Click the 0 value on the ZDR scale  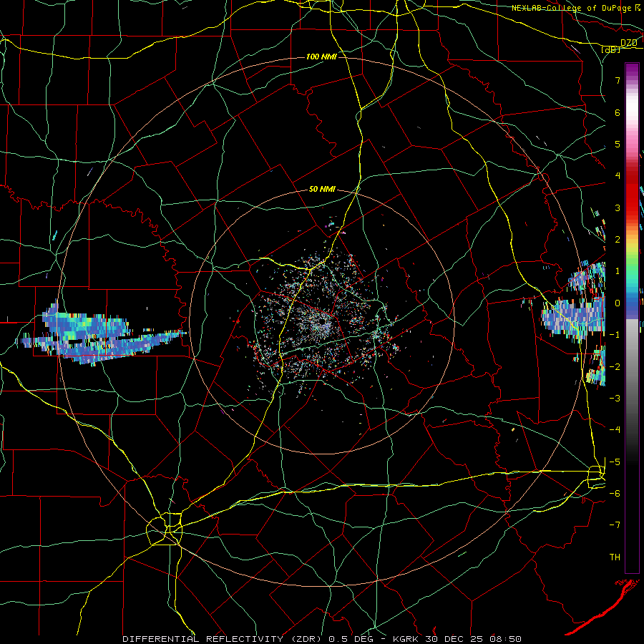tap(618, 303)
